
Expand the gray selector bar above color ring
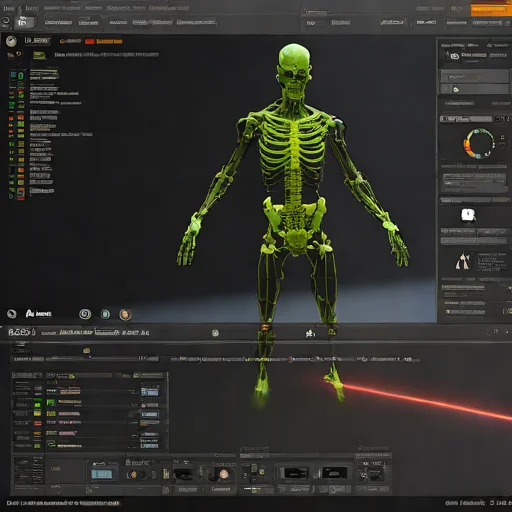click(466, 119)
